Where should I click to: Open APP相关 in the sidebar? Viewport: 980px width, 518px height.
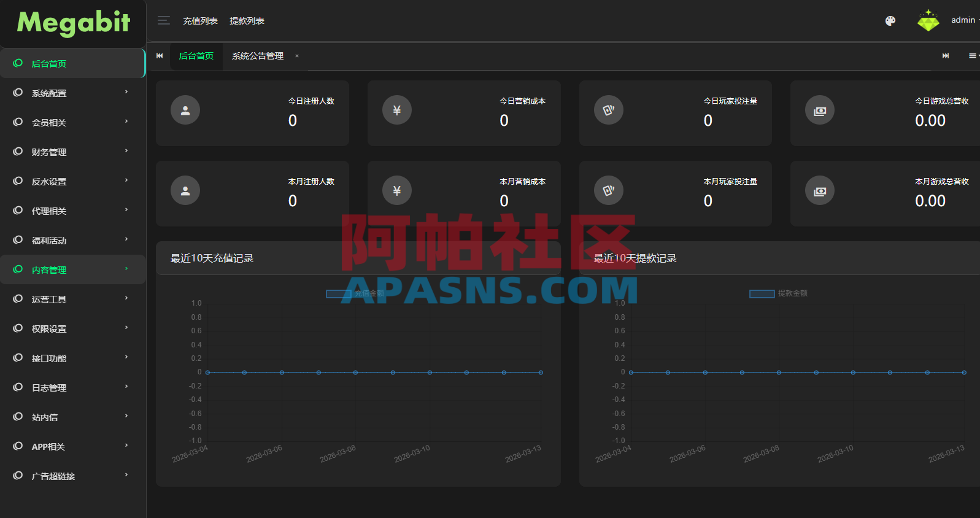pyautogui.click(x=73, y=446)
